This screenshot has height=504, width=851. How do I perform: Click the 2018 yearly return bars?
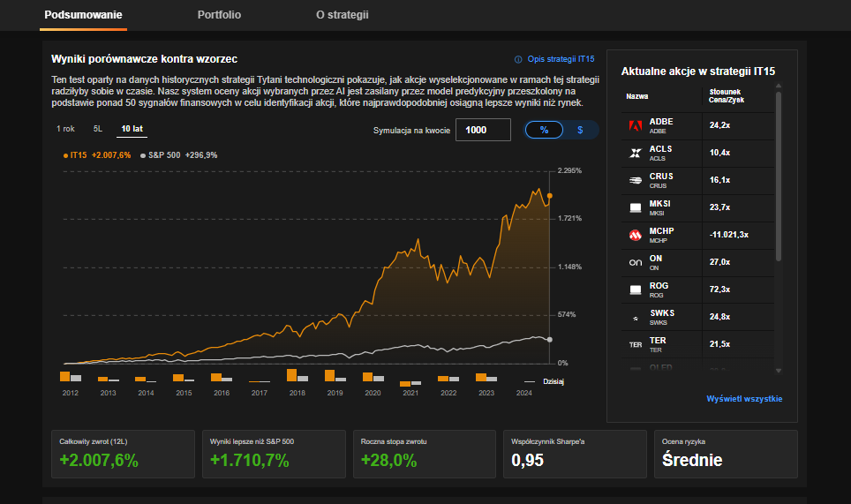point(297,375)
